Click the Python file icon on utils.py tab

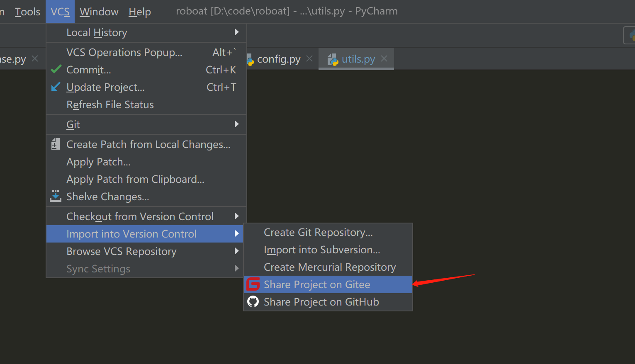click(x=333, y=60)
